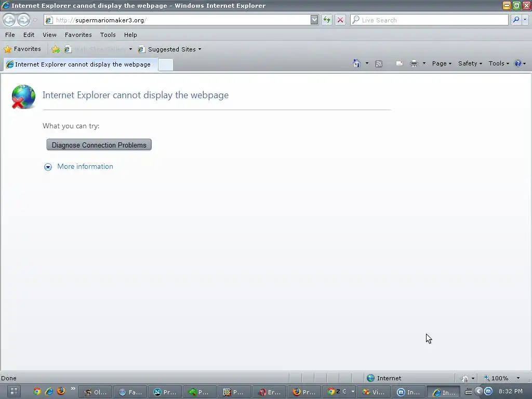This screenshot has width=532, height=399.
Task: Click the Read Mail envelope icon
Action: pyautogui.click(x=400, y=63)
